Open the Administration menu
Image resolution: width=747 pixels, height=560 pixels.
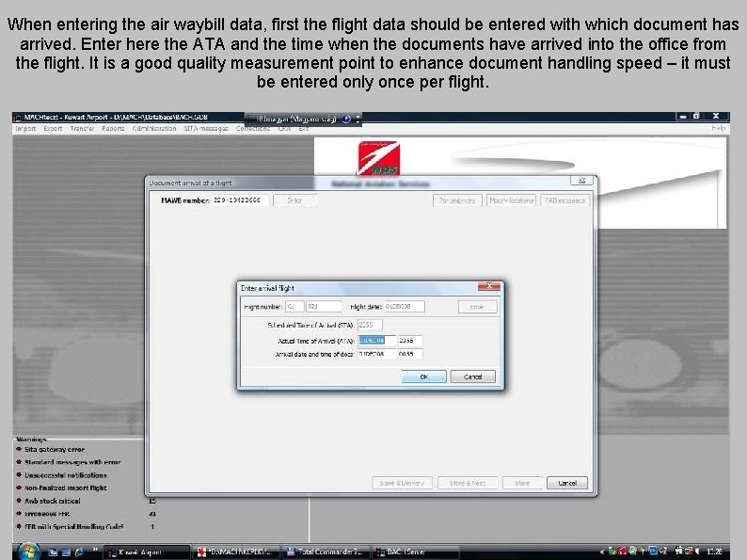(x=154, y=129)
